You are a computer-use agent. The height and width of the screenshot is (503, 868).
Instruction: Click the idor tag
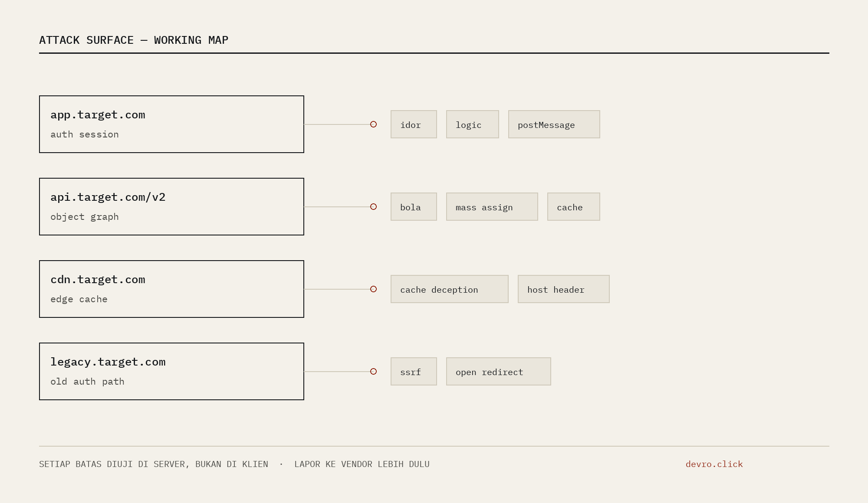pyautogui.click(x=414, y=124)
